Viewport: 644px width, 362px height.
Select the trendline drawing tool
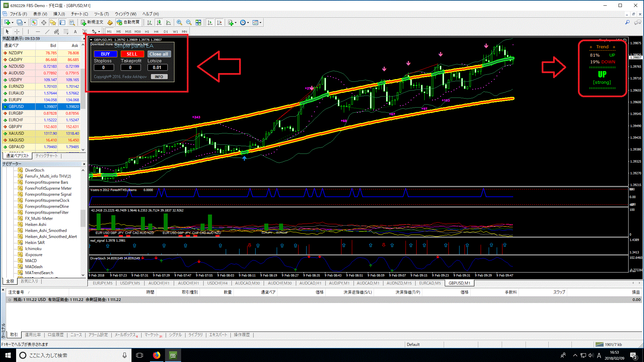click(47, 32)
